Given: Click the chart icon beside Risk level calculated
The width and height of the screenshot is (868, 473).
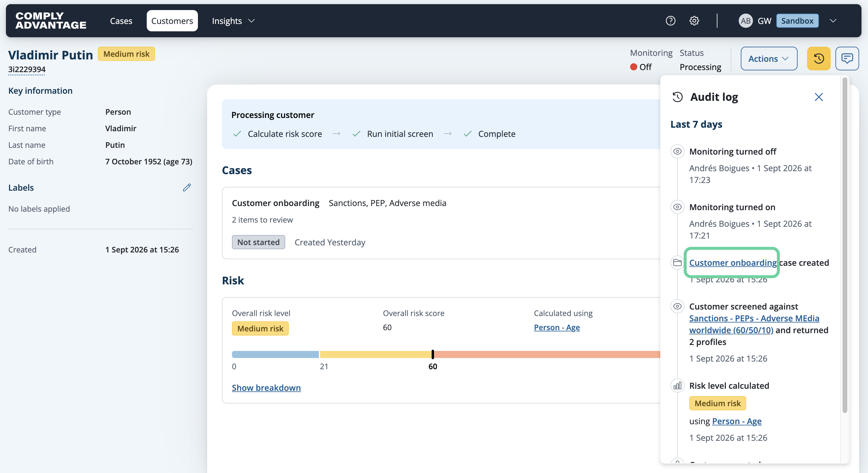Looking at the screenshot, I should pos(677,385).
